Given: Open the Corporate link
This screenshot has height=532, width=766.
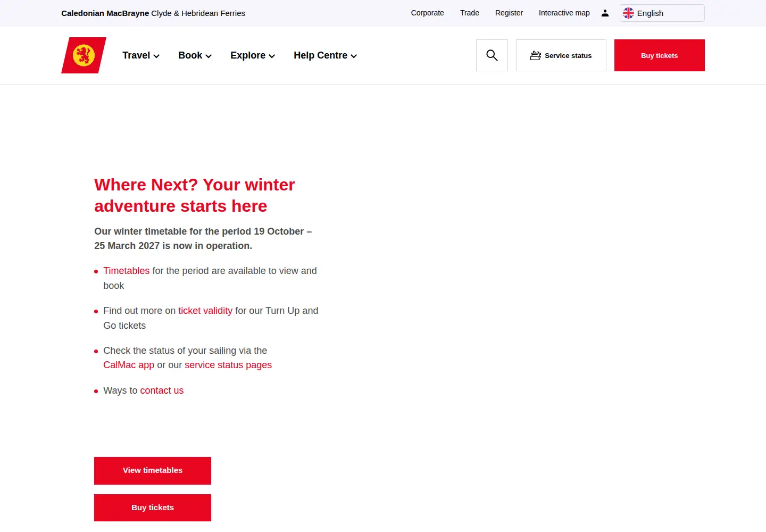Looking at the screenshot, I should point(427,13).
